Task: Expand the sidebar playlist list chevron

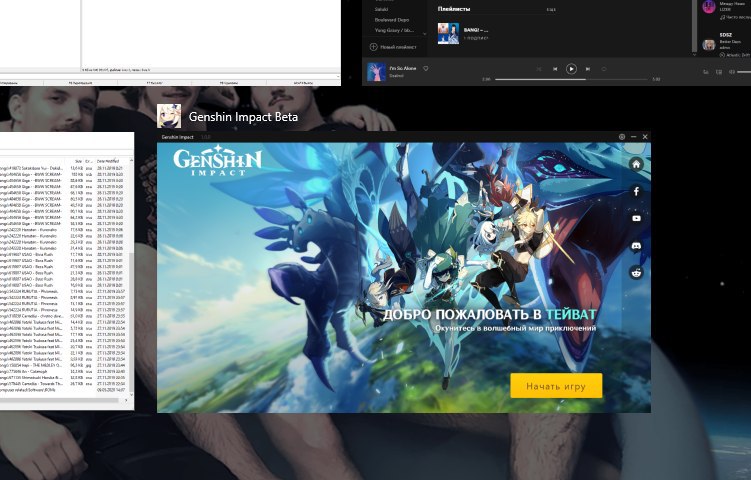Action: click(x=424, y=34)
